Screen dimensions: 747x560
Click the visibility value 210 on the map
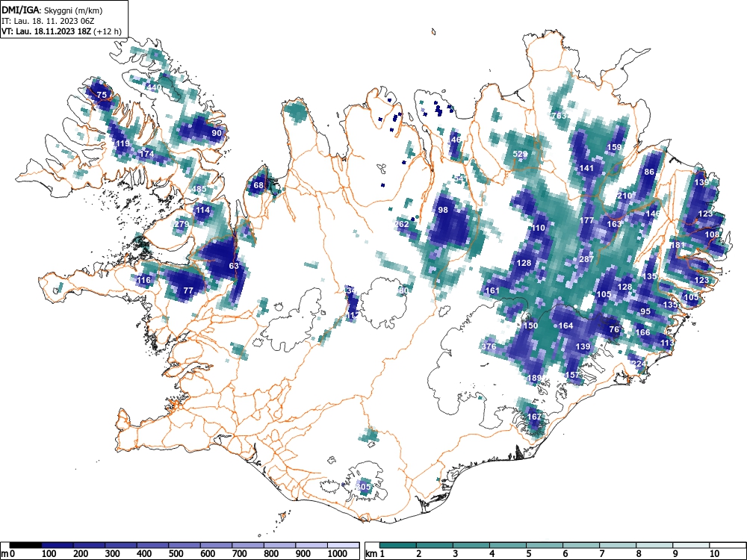(624, 196)
